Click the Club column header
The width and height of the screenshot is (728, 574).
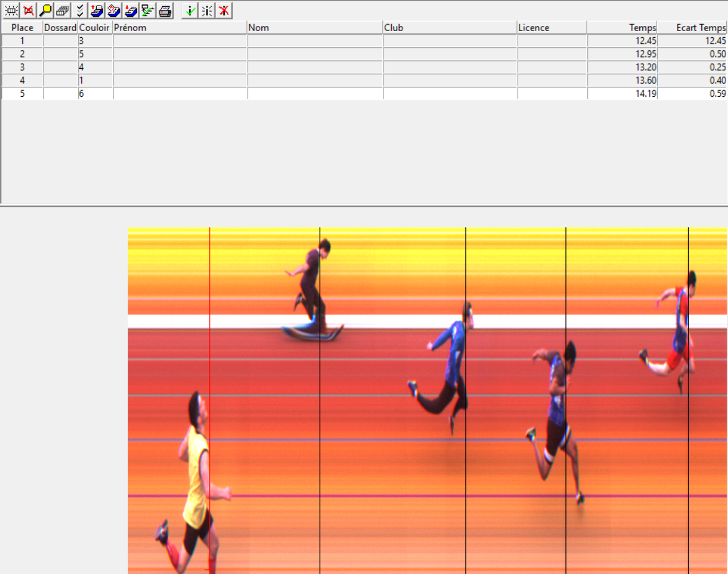pyautogui.click(x=450, y=28)
